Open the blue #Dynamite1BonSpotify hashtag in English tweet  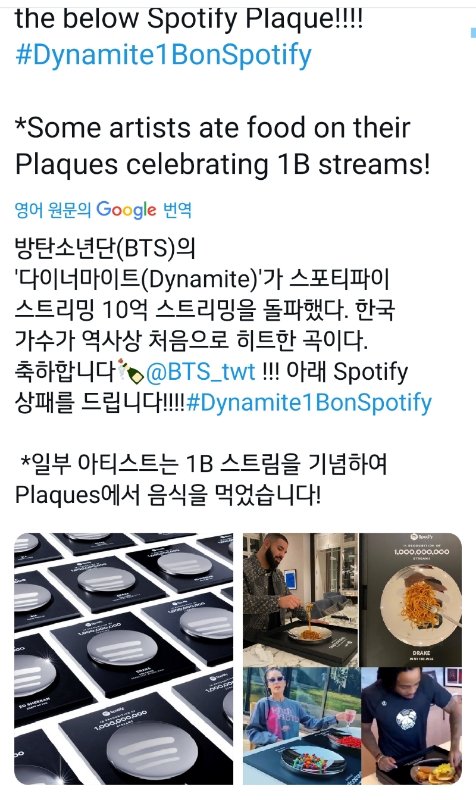tap(163, 56)
